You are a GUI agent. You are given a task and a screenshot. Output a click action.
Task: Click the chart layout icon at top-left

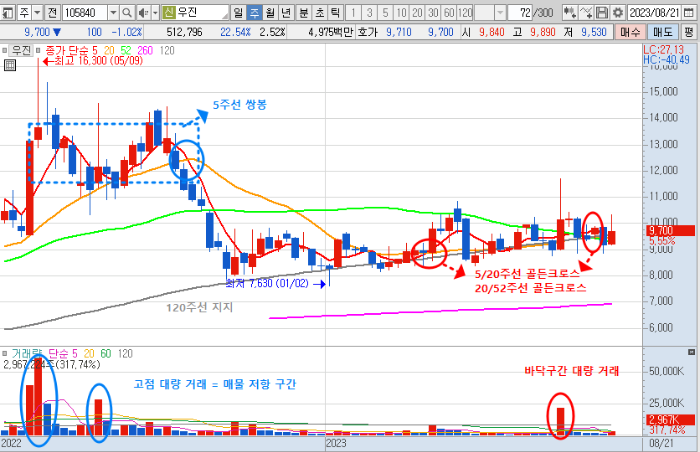point(8,13)
